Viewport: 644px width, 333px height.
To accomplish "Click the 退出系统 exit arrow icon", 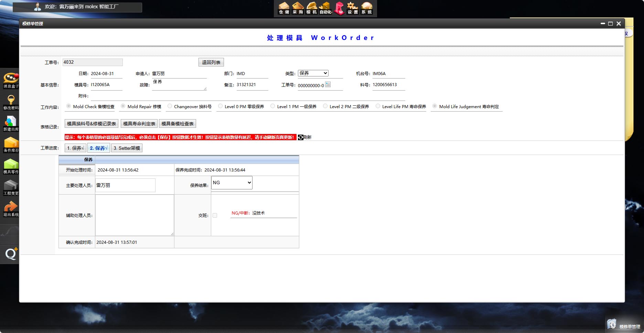I will click(x=11, y=208).
